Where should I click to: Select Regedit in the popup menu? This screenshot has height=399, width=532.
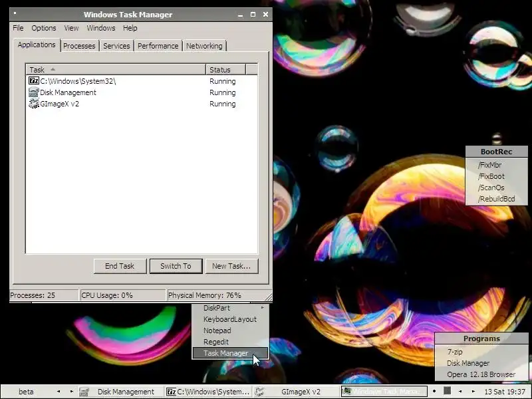(230, 342)
